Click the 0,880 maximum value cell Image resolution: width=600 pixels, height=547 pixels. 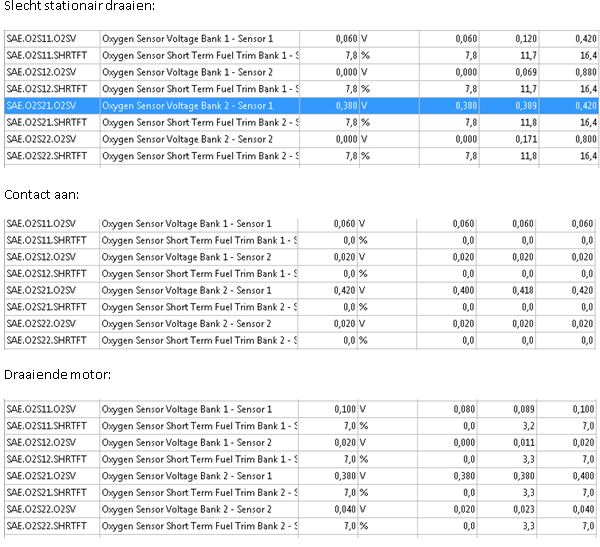pyautogui.click(x=583, y=72)
